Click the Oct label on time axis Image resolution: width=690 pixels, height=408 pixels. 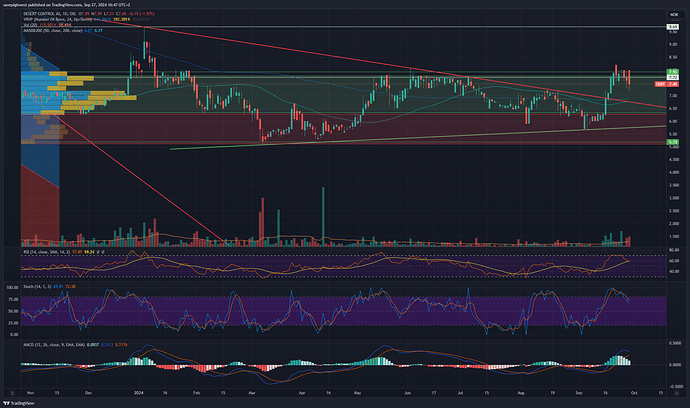(634, 393)
